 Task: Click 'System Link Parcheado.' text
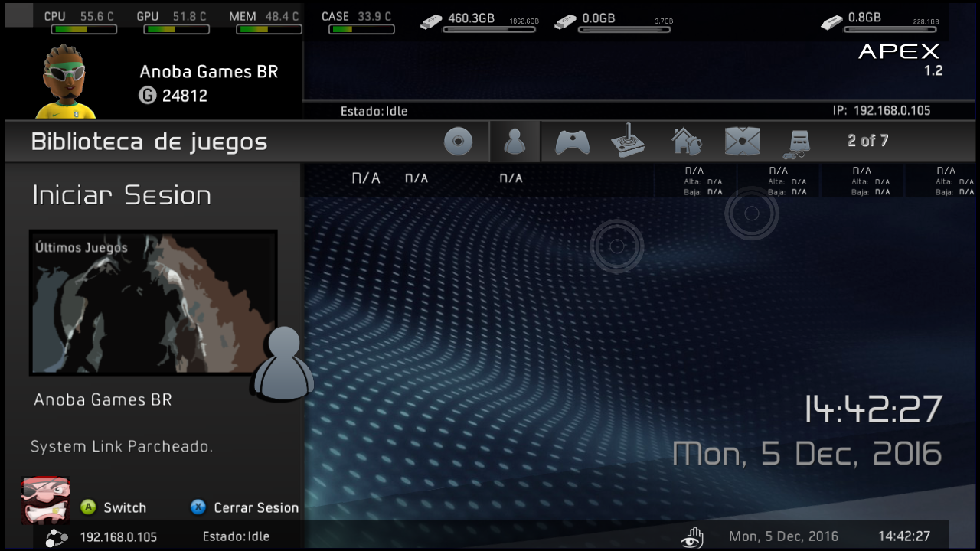tap(122, 446)
